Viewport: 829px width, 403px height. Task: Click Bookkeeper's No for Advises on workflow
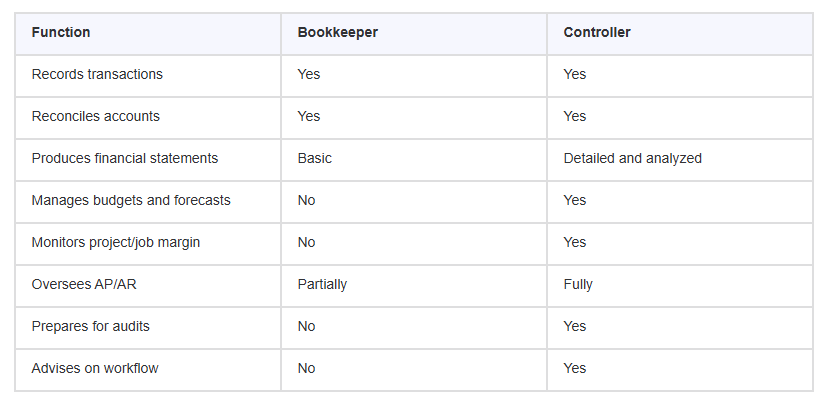[x=307, y=368]
